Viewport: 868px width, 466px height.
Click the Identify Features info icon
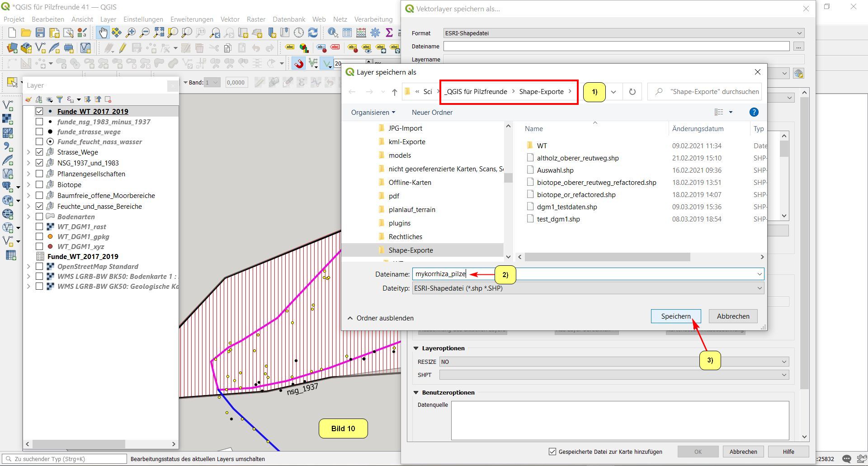pyautogui.click(x=333, y=33)
